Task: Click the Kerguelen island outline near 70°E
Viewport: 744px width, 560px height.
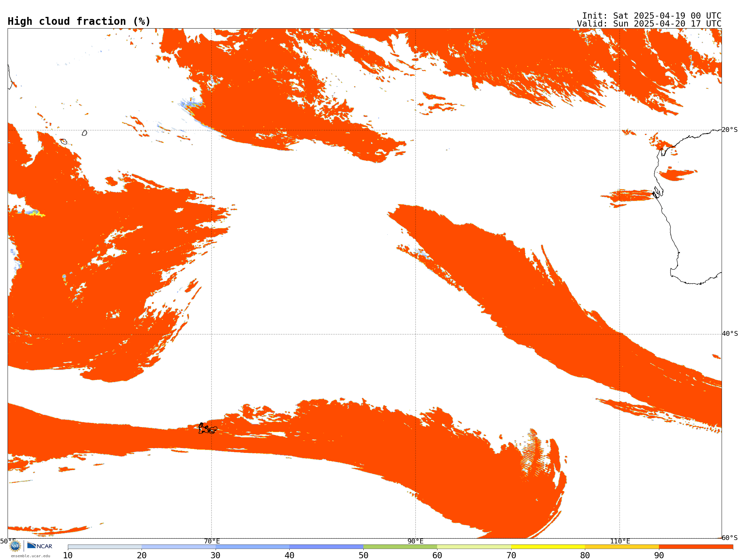Action: [208, 428]
